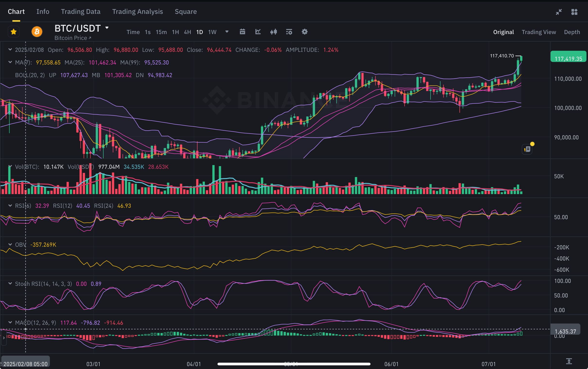This screenshot has height=369, width=588.
Task: Open the drawing tools chart icon
Action: click(x=258, y=32)
